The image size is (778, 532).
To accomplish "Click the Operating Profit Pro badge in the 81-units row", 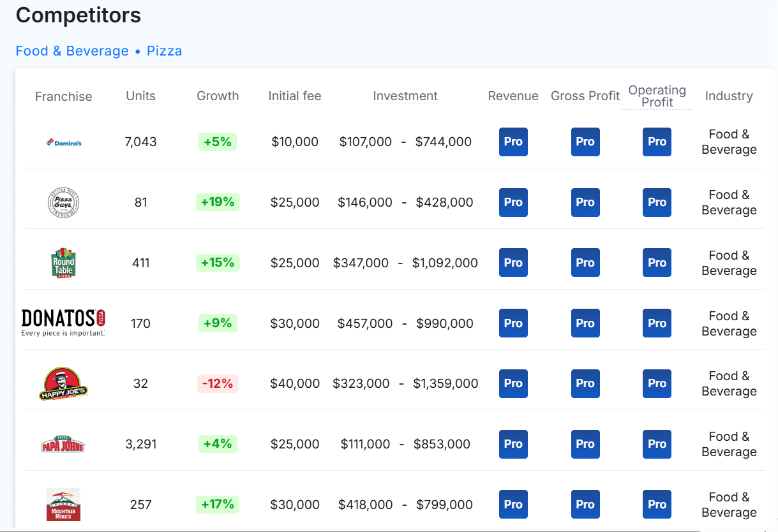I will [657, 202].
